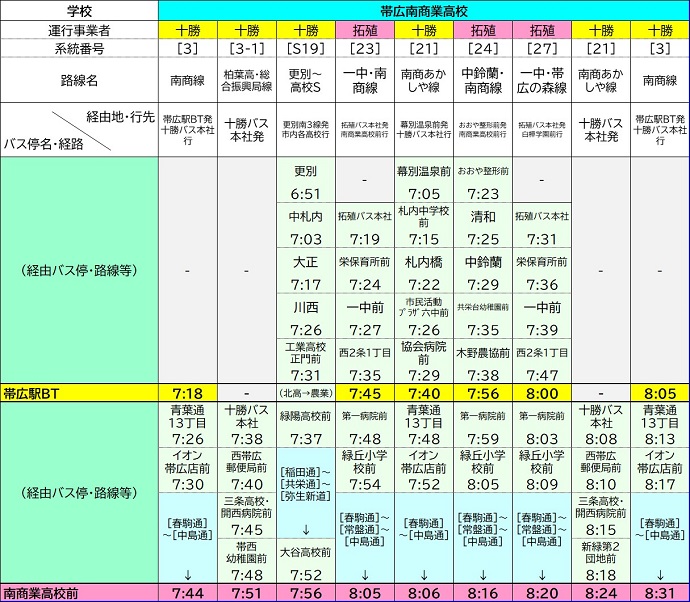Click the 大正 time 7:17
This screenshot has width=690, height=602.
tap(305, 285)
